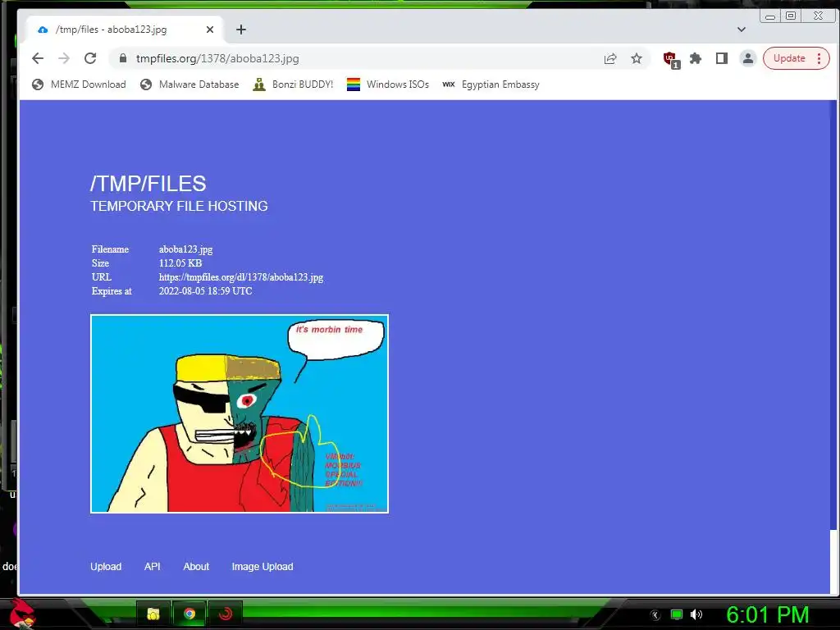840x630 pixels.
Task: Click the 6:01 PM taskbar clock
Action: pos(768,615)
